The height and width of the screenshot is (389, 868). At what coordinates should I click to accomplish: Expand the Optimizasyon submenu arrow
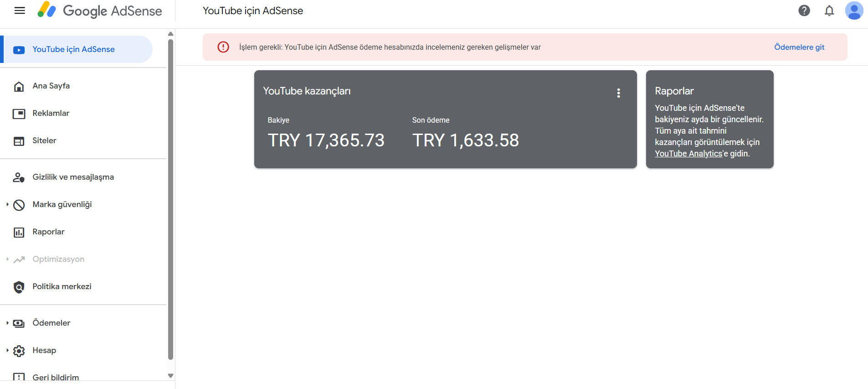coord(7,259)
